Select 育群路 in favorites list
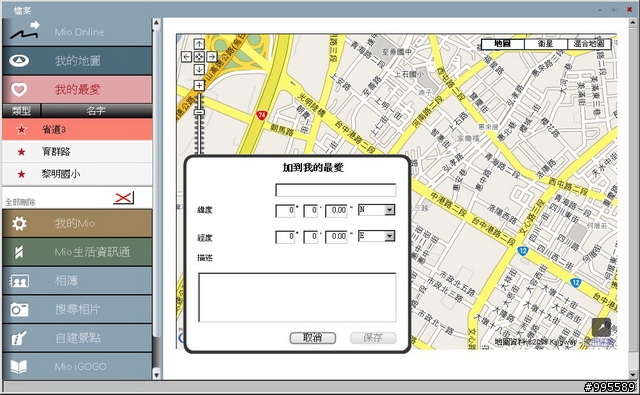This screenshot has height=395, width=640. (77, 151)
